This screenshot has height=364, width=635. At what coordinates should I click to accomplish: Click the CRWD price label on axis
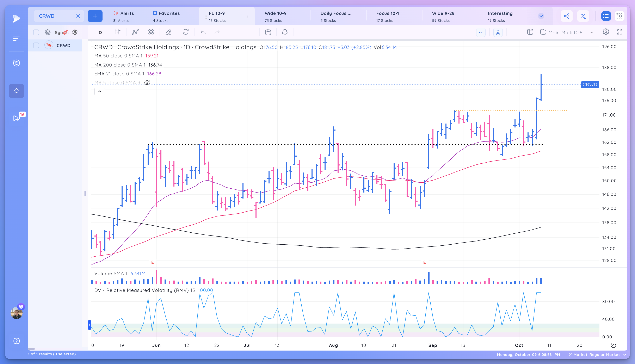coord(590,84)
